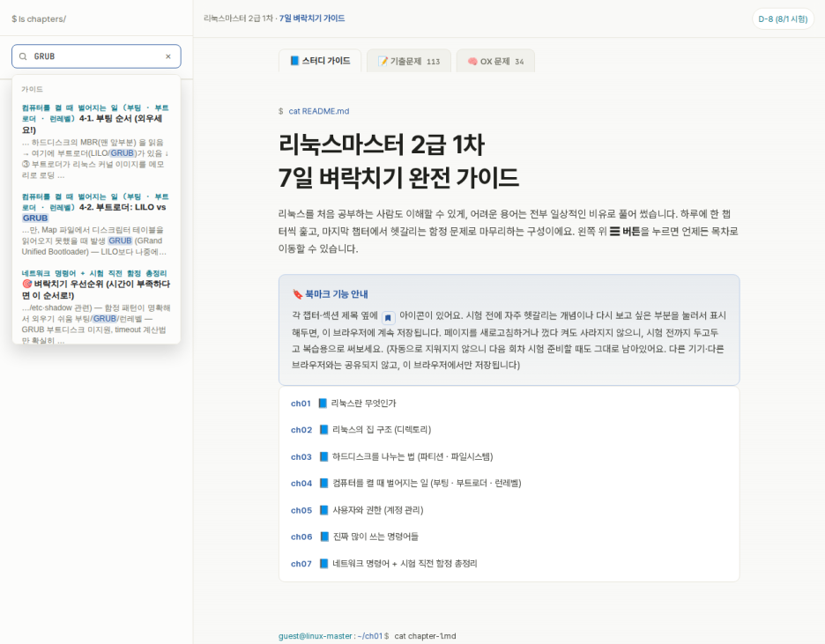Click the memo icon on 기출문제 tab
This screenshot has width=825, height=644.
coord(383,62)
